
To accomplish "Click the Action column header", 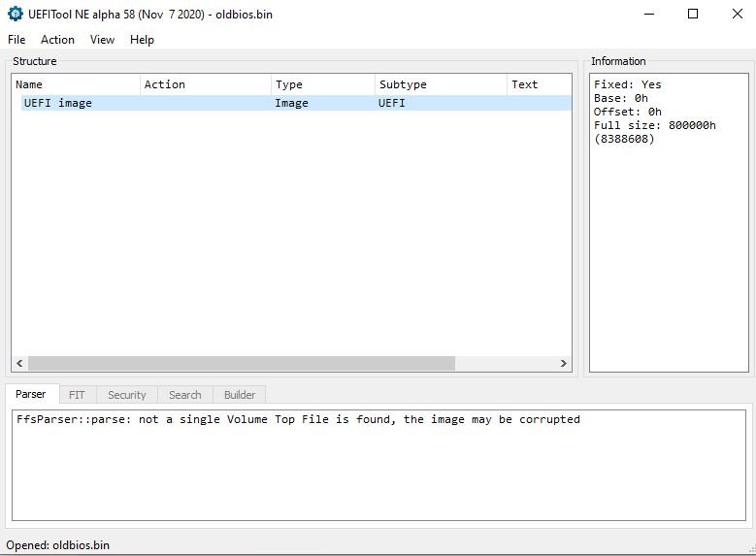I will pyautogui.click(x=206, y=84).
